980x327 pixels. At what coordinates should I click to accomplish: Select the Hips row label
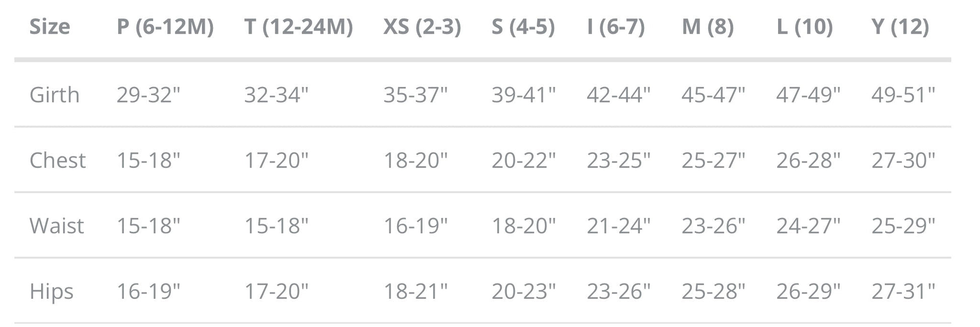pos(51,292)
